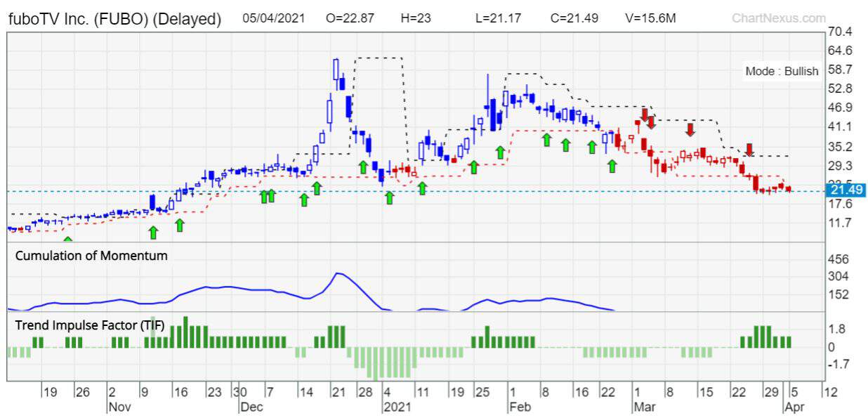The height and width of the screenshot is (418, 868).
Task: Click the 1.8 TIF axis label
Action: click(836, 329)
